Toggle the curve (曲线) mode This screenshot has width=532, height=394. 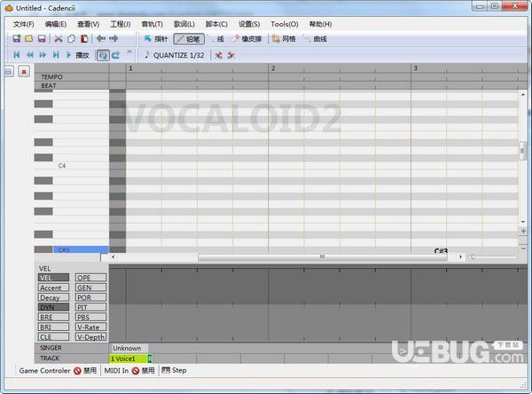(315, 39)
